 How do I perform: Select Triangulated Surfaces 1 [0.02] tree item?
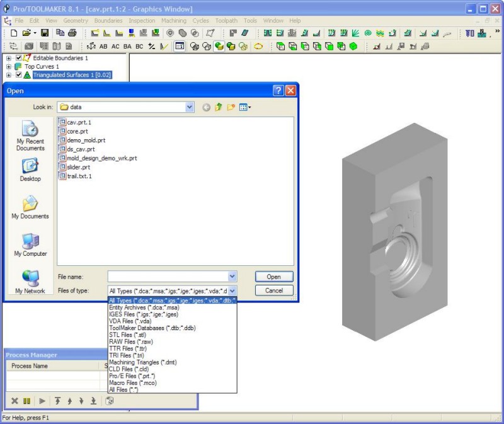tap(72, 75)
